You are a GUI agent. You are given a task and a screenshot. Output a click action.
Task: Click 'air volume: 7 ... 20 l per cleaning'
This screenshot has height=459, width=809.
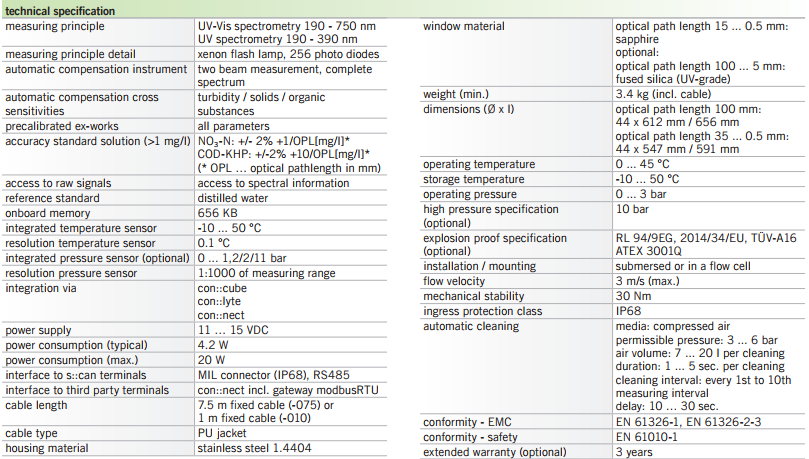[x=700, y=353]
